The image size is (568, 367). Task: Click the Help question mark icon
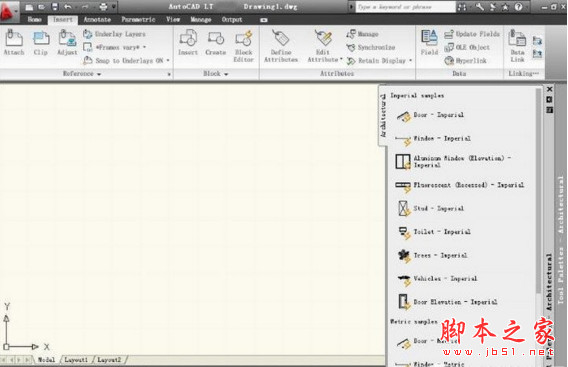point(519,7)
